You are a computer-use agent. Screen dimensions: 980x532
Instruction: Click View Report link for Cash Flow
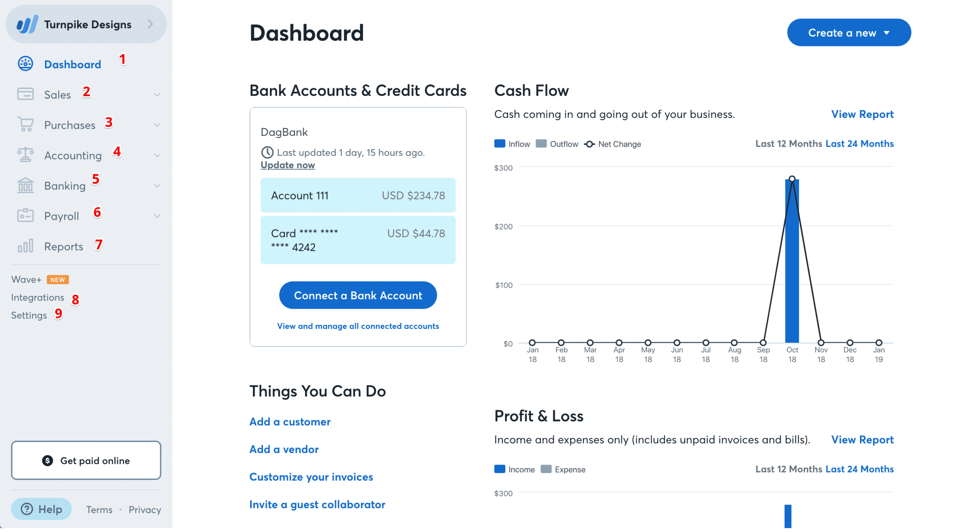861,114
